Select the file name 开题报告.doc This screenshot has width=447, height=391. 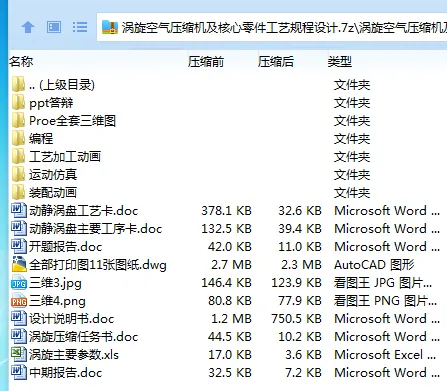[x=65, y=247]
